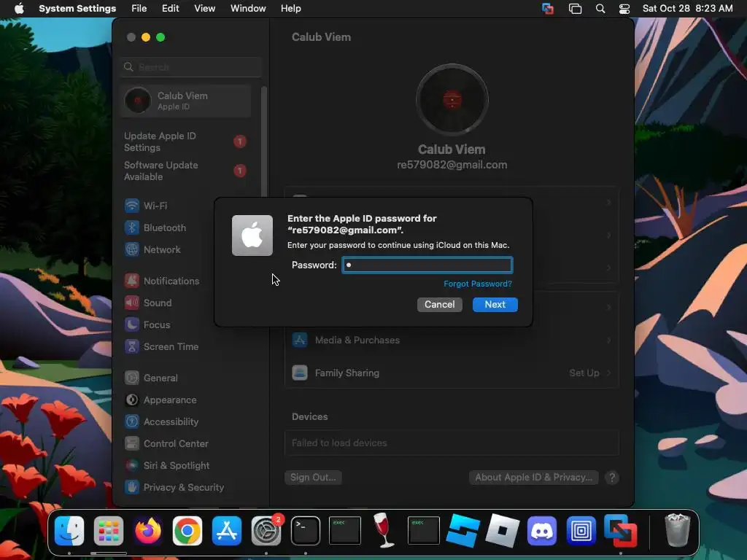
Task: Select Calub Viem Apple ID row
Action: (x=185, y=101)
